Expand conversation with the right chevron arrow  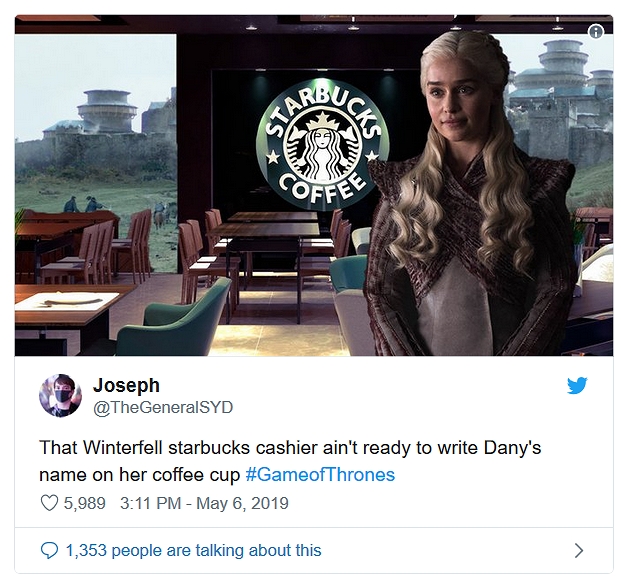coord(579,550)
